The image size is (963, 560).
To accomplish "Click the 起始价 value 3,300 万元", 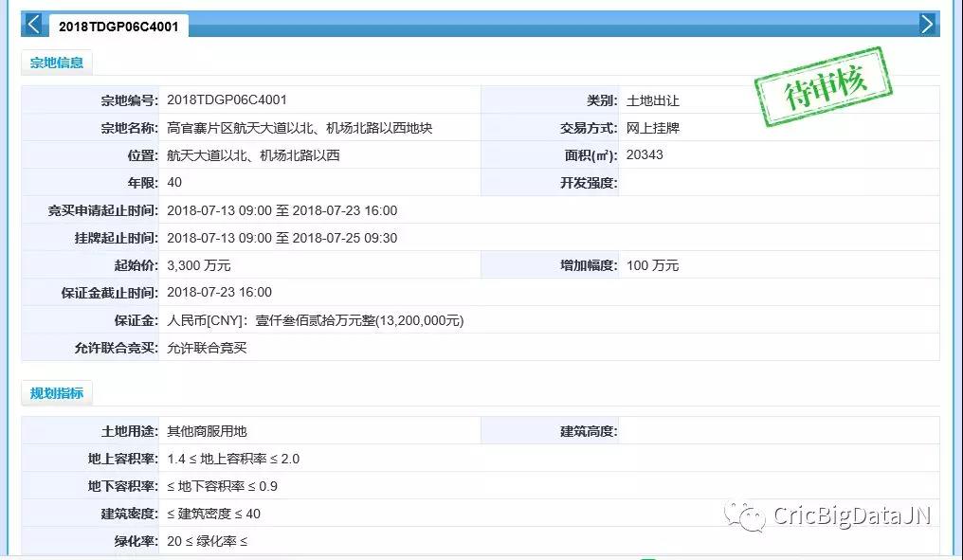I will (198, 265).
